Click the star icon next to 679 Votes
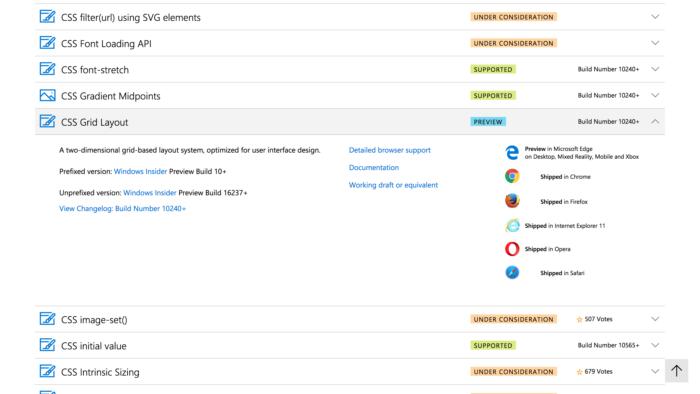The image size is (700, 394). pos(579,372)
